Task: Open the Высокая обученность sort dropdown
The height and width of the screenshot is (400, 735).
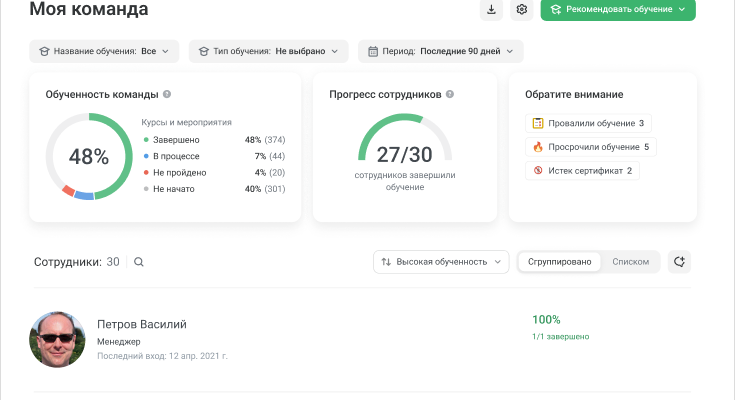Action: (441, 262)
